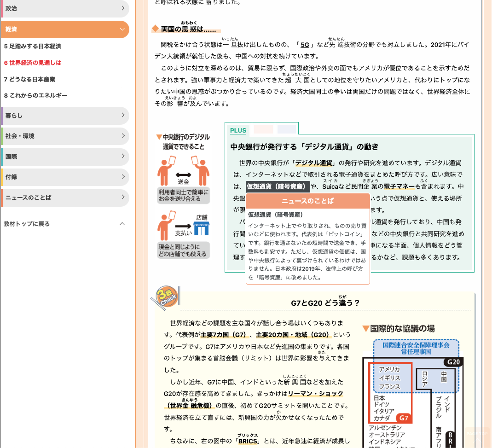Click the G20 black label in diagram

[453, 362]
